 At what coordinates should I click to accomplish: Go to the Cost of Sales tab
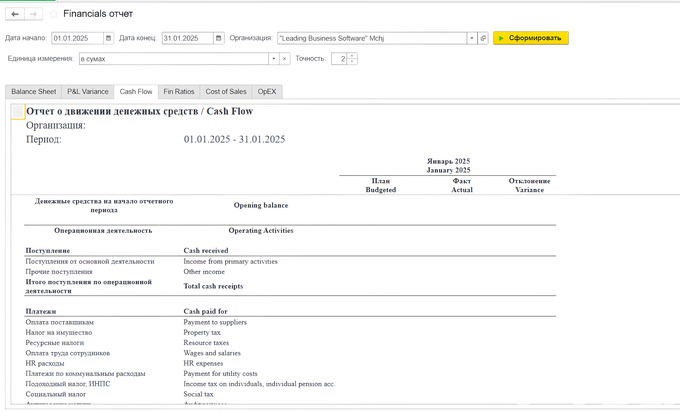tap(225, 91)
